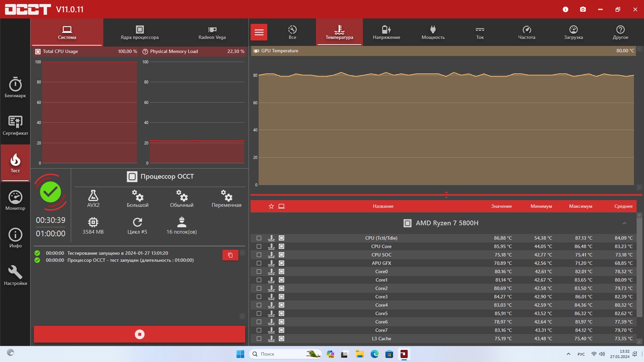The height and width of the screenshot is (362, 644).
Task: Choose the Переменная load option
Action: click(226, 198)
